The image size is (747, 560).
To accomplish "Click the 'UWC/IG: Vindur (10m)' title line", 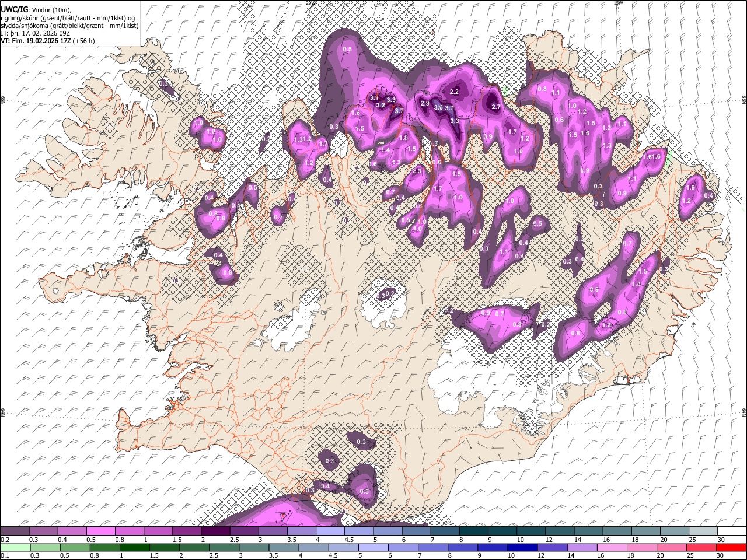I will (36, 10).
